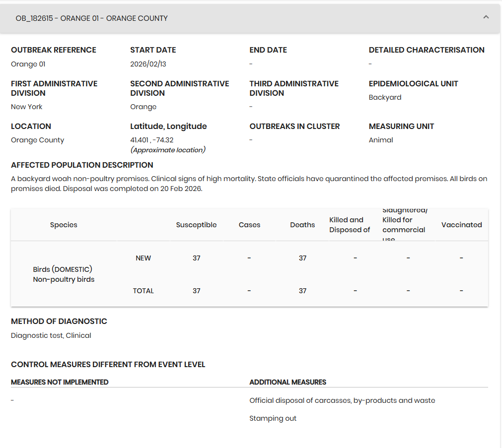This screenshot has height=448, width=502.
Task: Click Slaughtered/Killed for commercial use header
Action: (404, 225)
